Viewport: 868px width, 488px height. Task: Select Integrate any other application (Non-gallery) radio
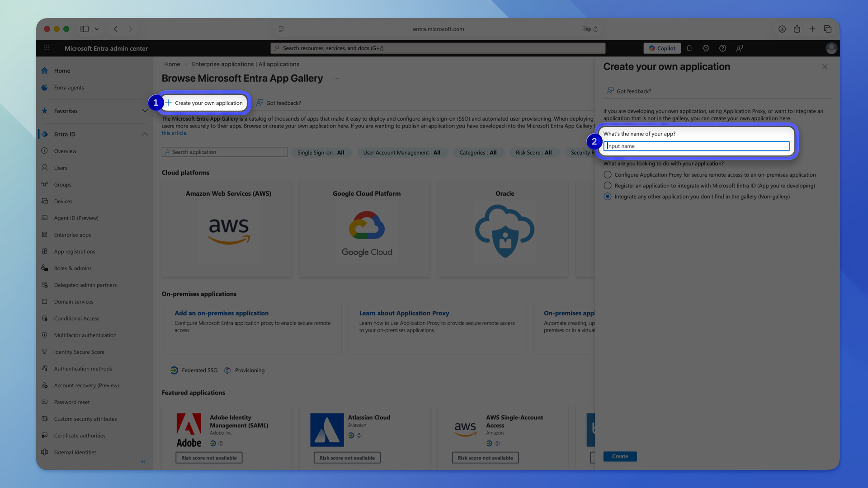608,196
